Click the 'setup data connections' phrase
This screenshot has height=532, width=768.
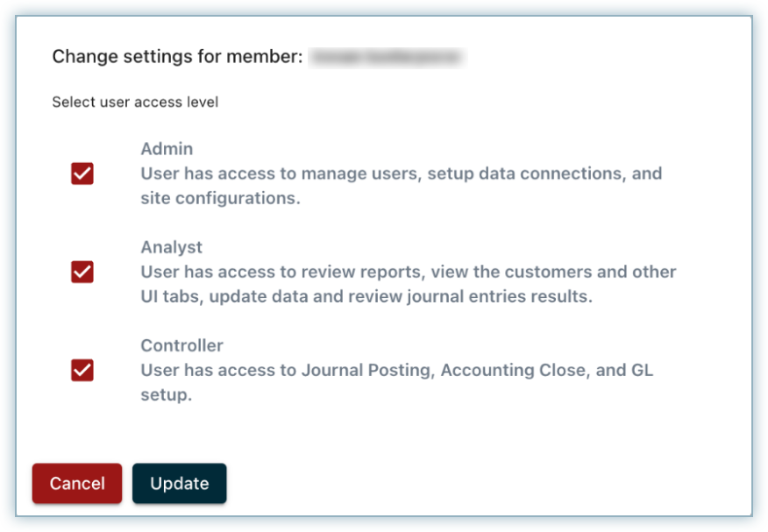[523, 174]
